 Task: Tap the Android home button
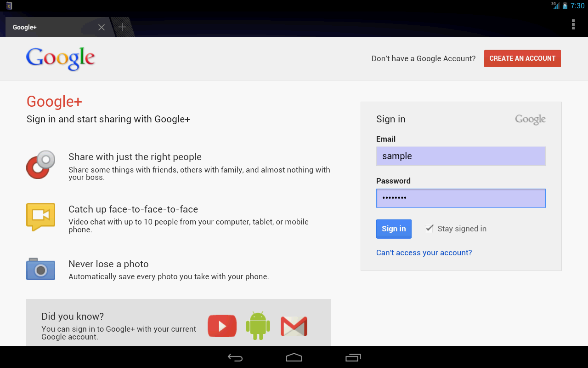click(294, 357)
